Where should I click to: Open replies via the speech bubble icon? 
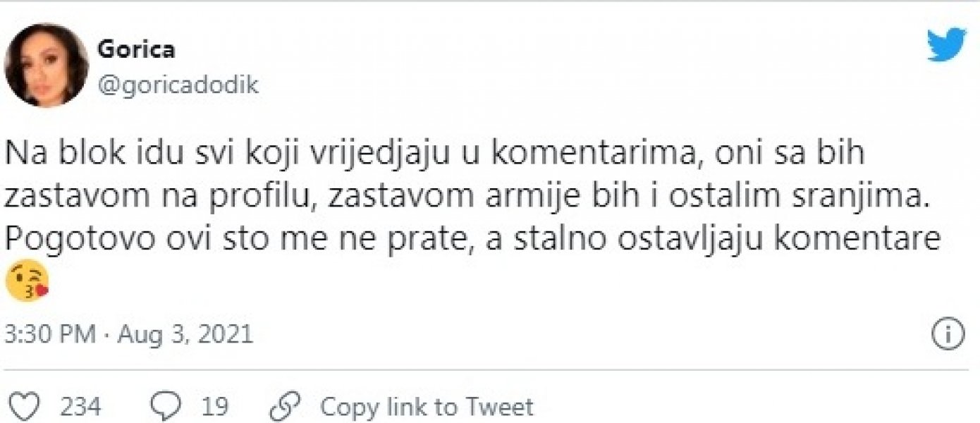[x=164, y=405]
